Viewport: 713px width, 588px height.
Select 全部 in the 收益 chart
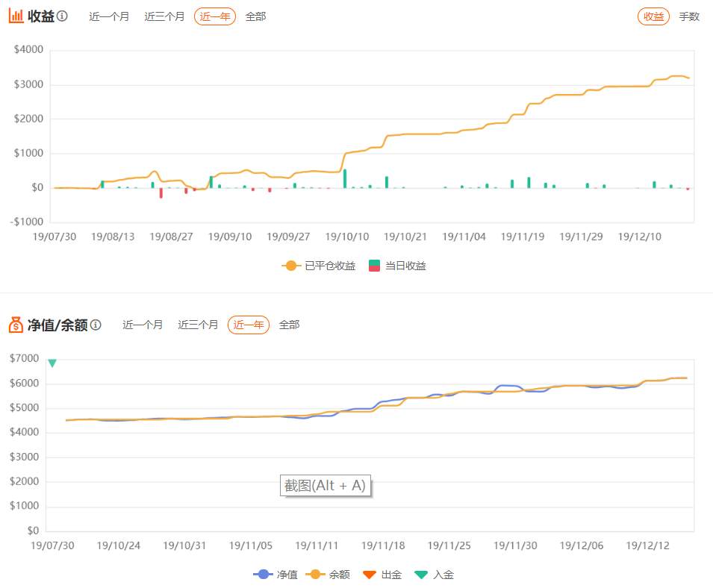[x=255, y=17]
